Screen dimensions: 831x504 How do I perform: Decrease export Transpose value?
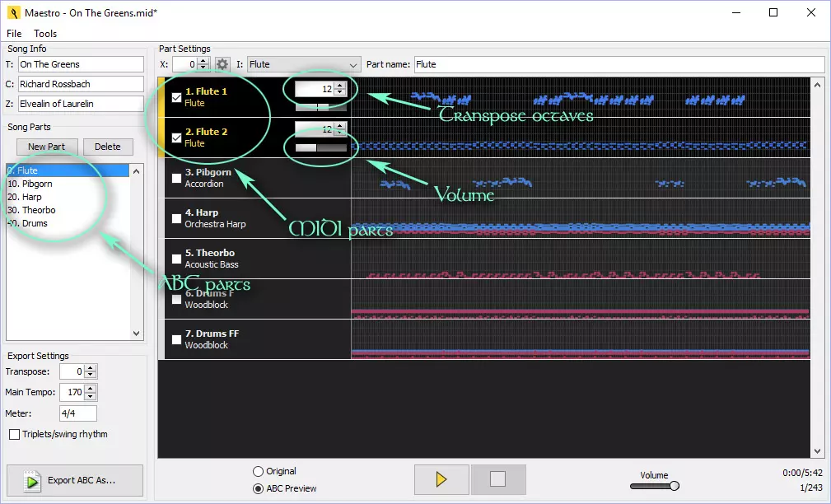pos(91,376)
